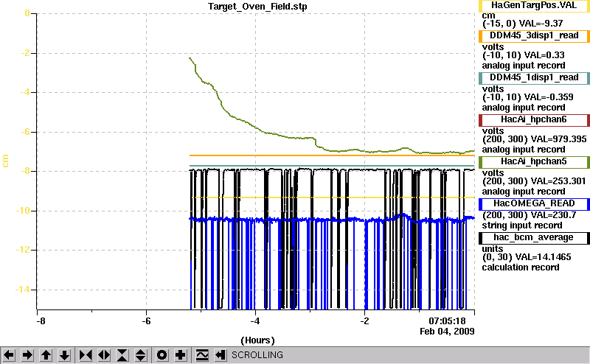Click the 'calculation record' description text

pos(521,267)
